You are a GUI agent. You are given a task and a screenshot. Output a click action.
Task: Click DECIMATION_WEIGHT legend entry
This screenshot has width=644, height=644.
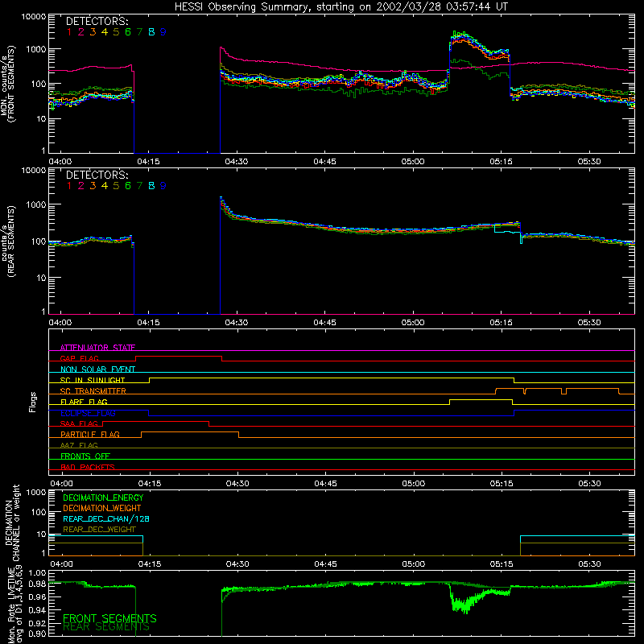[102, 508]
